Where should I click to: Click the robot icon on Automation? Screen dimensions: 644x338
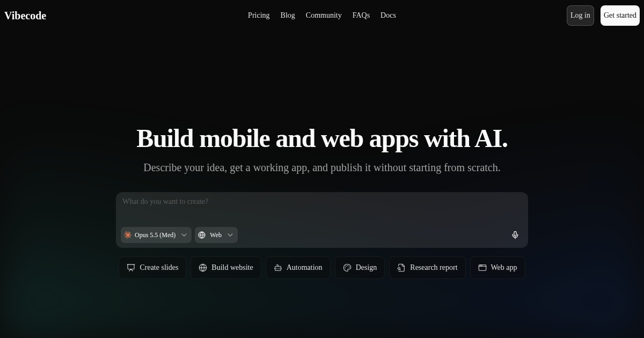(278, 268)
